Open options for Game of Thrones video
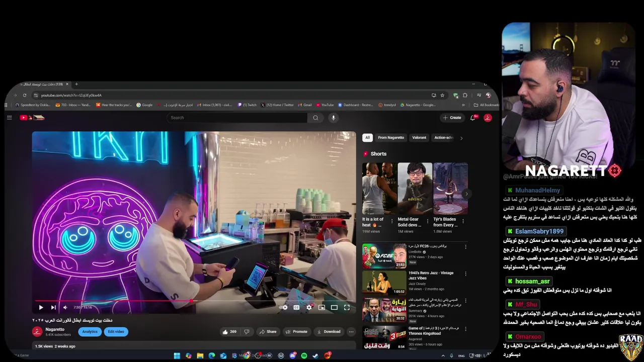The image size is (644, 362). coord(465,329)
